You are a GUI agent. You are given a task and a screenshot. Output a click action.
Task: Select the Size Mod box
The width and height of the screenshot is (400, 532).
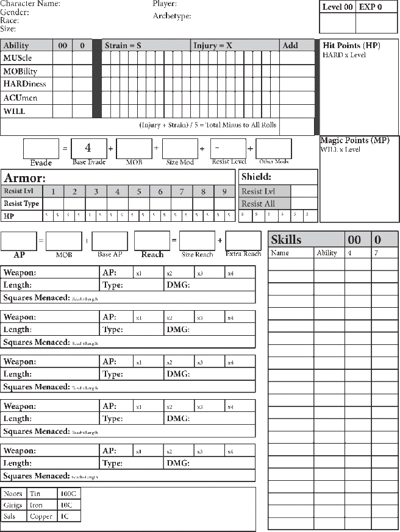180,148
